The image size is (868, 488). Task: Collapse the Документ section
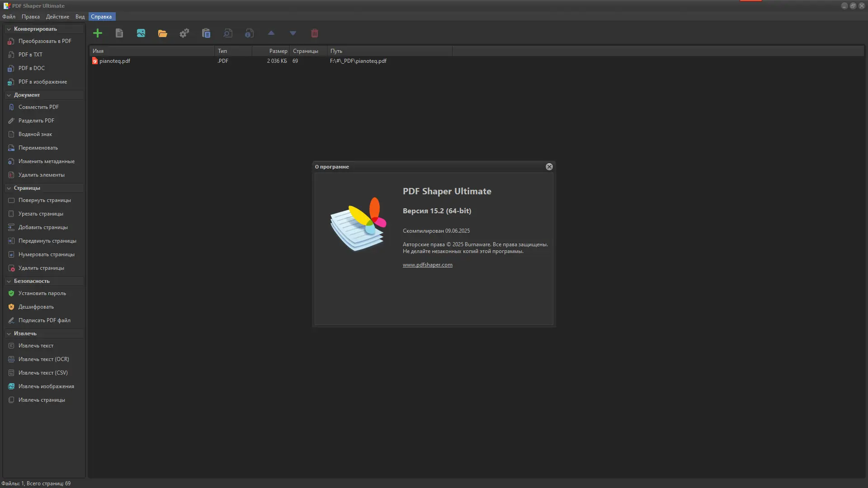tap(9, 95)
